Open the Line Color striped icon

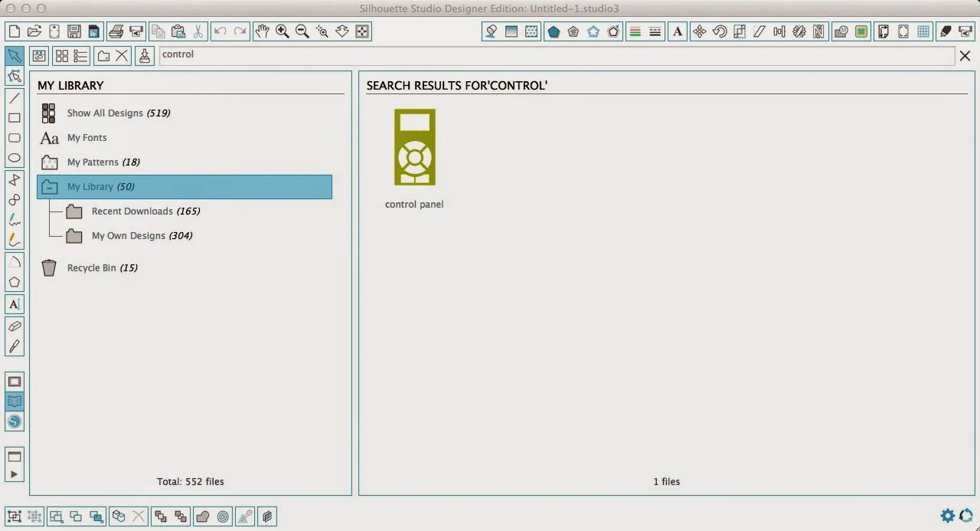click(x=635, y=31)
